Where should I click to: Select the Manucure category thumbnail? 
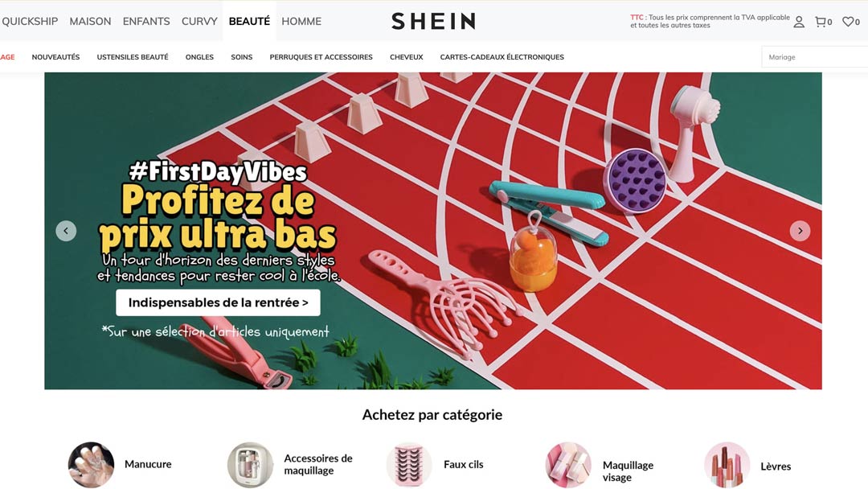coord(91,464)
